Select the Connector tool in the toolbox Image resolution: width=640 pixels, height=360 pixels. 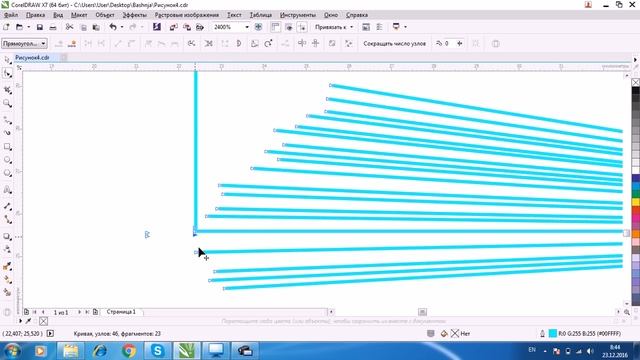click(7, 220)
